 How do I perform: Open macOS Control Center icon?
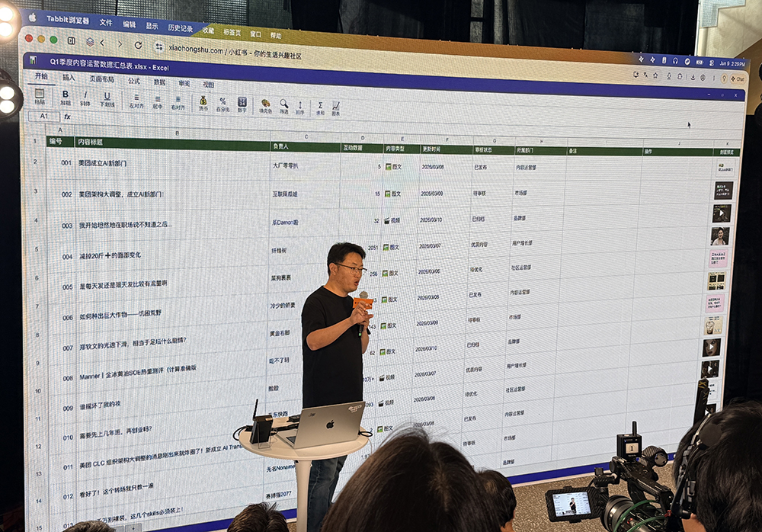[x=712, y=63]
